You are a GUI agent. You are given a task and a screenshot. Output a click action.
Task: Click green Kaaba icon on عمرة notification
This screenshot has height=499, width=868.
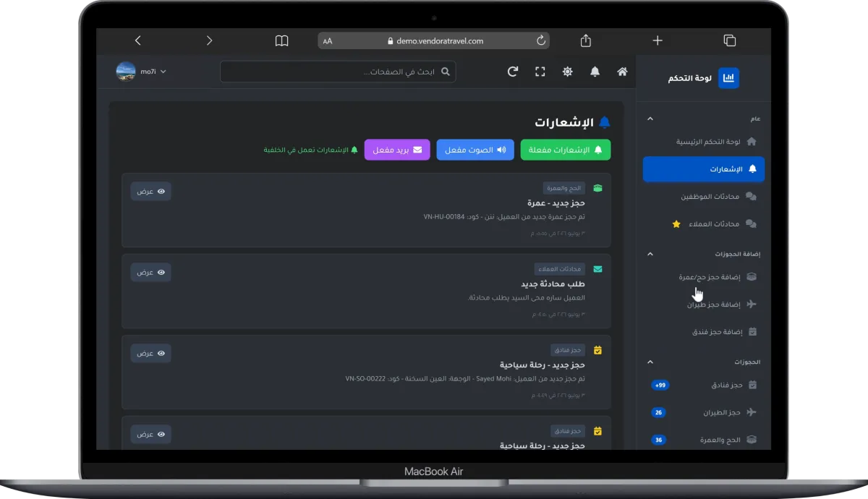tap(597, 188)
